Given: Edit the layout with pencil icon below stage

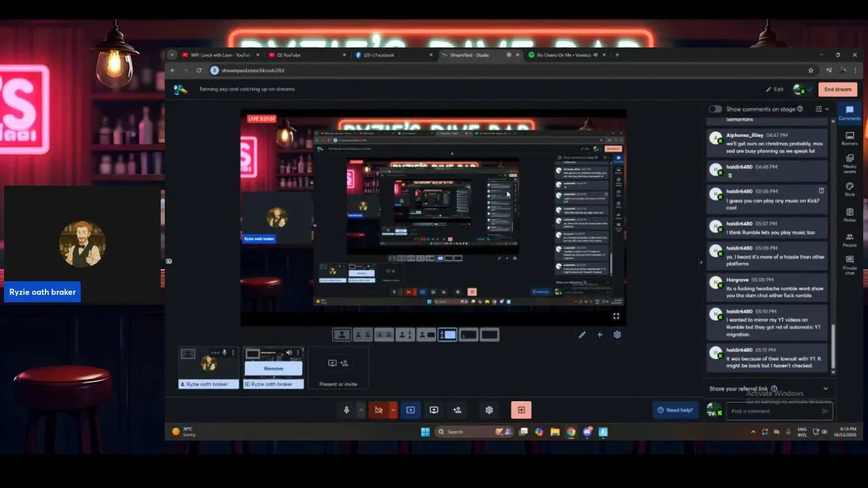Looking at the screenshot, I should pyautogui.click(x=582, y=335).
